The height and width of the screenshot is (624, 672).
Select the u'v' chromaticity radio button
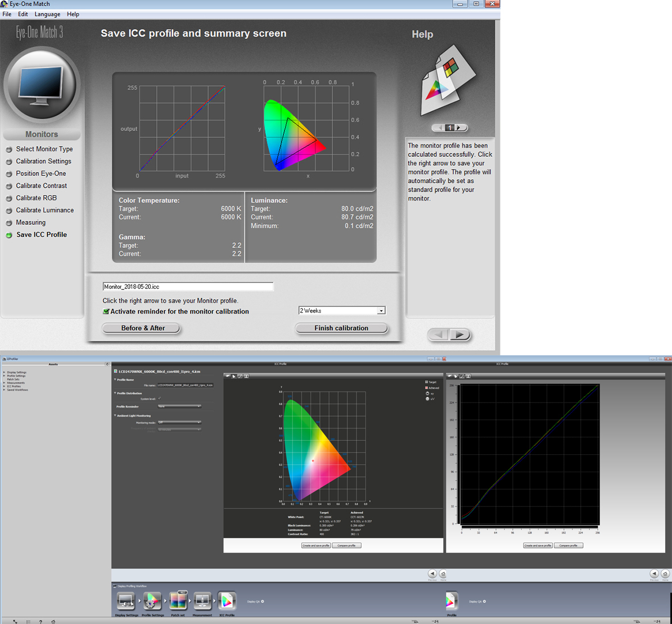[427, 399]
